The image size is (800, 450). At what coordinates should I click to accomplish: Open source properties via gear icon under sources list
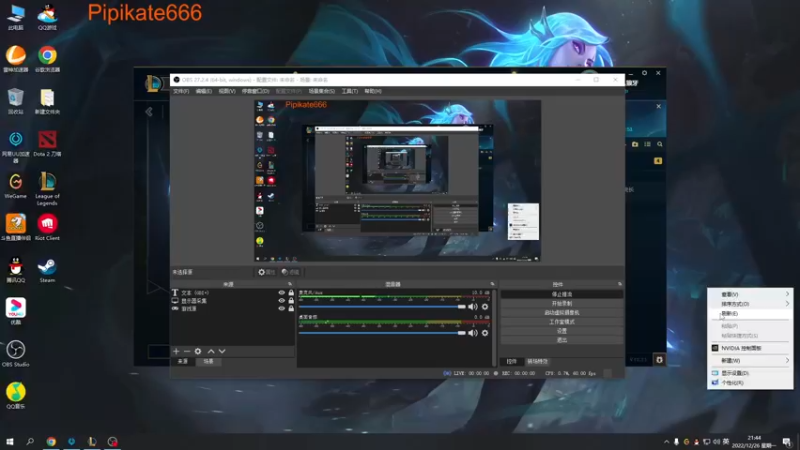pos(198,351)
